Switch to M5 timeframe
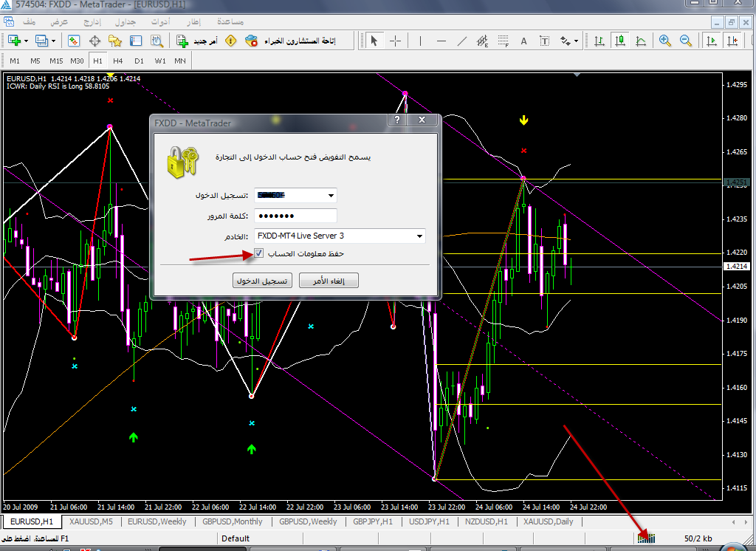The width and height of the screenshot is (756, 551). [35, 61]
